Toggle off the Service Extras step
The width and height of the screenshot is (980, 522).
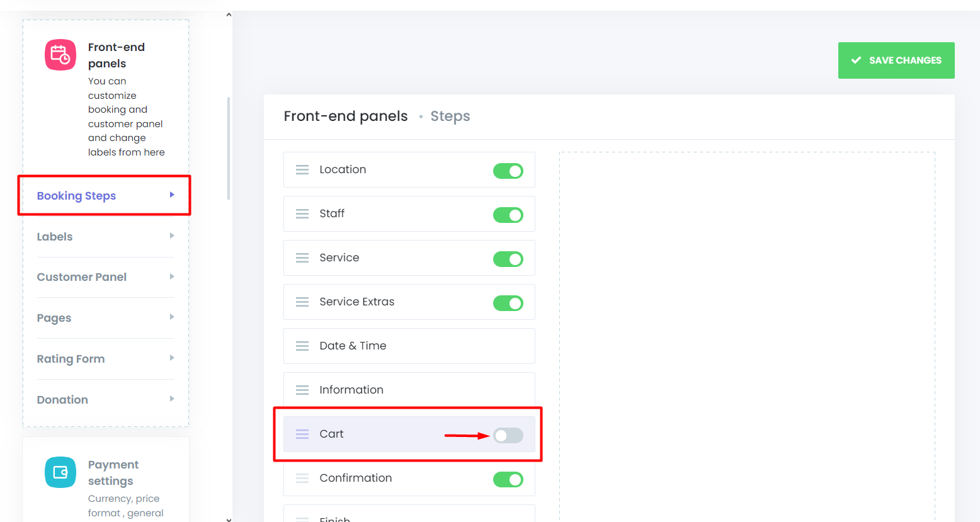[508, 303]
